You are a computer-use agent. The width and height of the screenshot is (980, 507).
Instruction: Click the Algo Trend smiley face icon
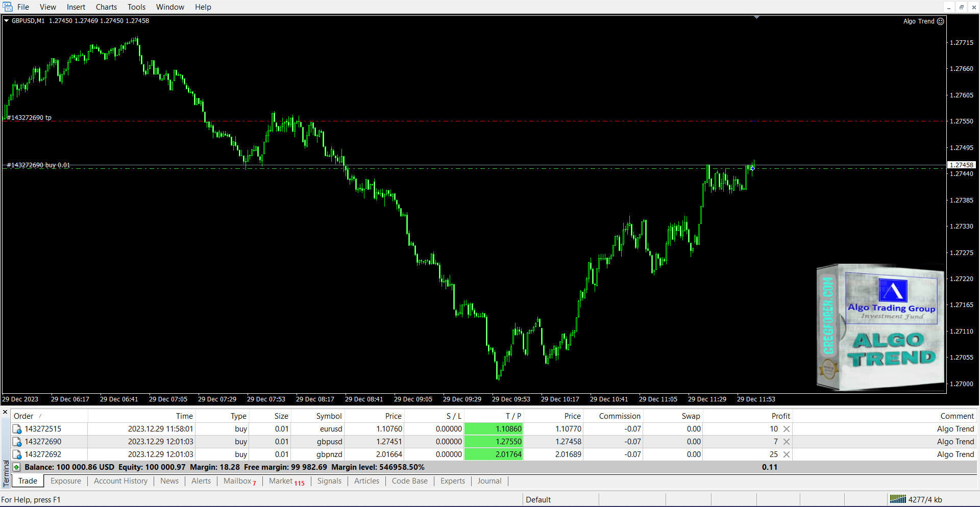pos(941,21)
